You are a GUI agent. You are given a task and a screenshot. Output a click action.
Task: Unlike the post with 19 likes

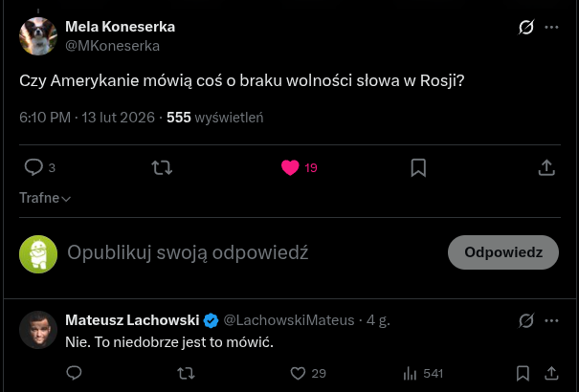click(291, 167)
